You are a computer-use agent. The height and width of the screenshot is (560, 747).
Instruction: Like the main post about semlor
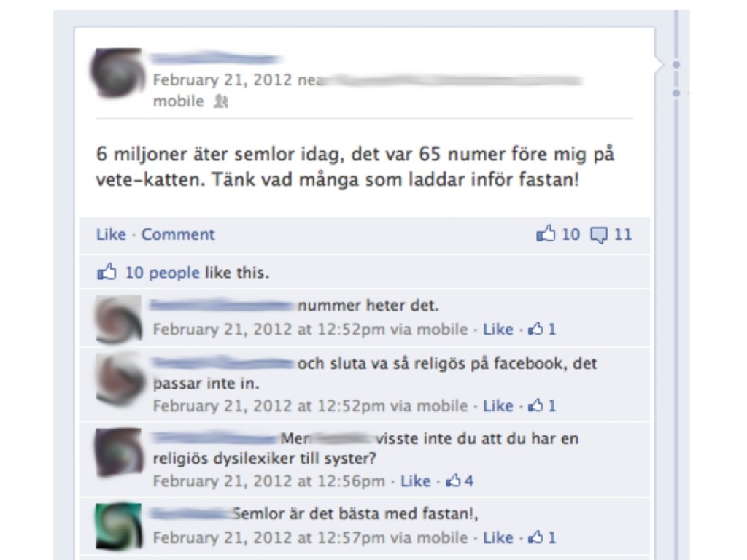click(x=111, y=234)
